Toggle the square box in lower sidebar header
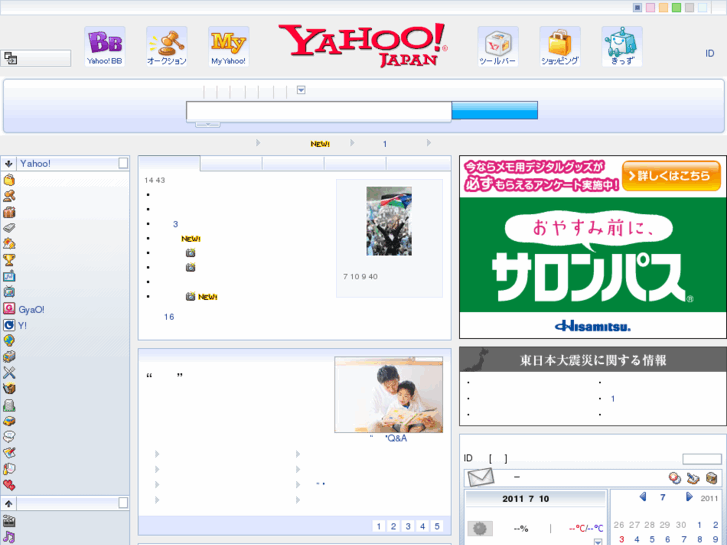This screenshot has width=727, height=545. pos(123,503)
